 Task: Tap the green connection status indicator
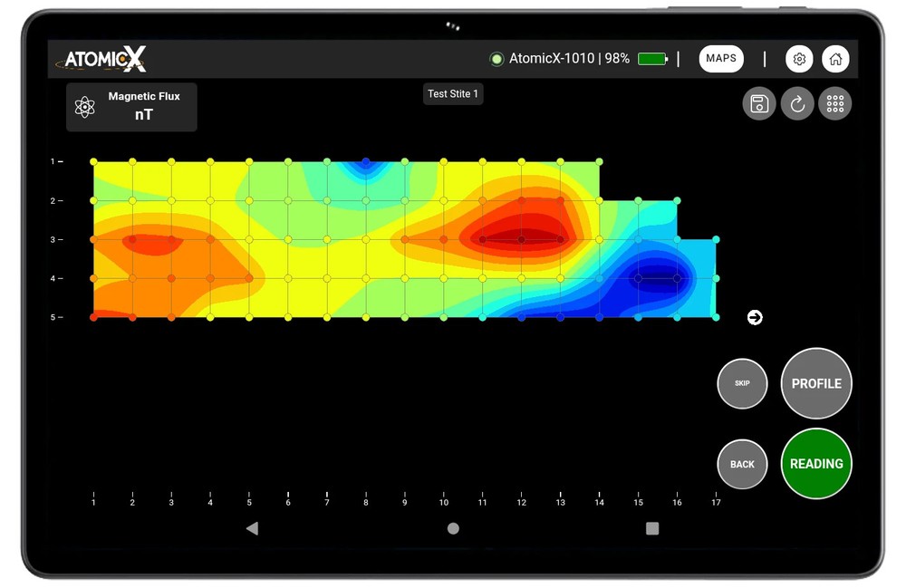tap(496, 59)
